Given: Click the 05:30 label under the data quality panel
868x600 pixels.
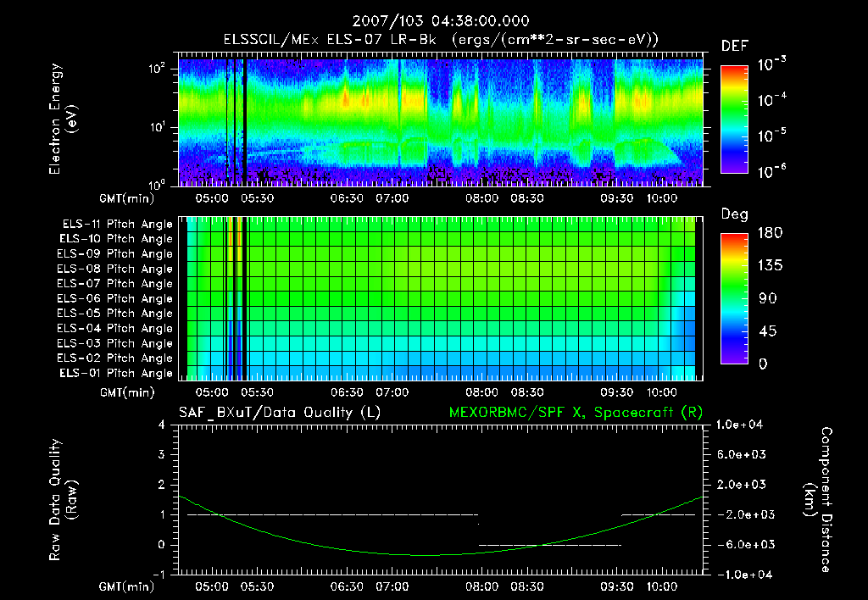Looking at the screenshot, I should click(x=258, y=586).
